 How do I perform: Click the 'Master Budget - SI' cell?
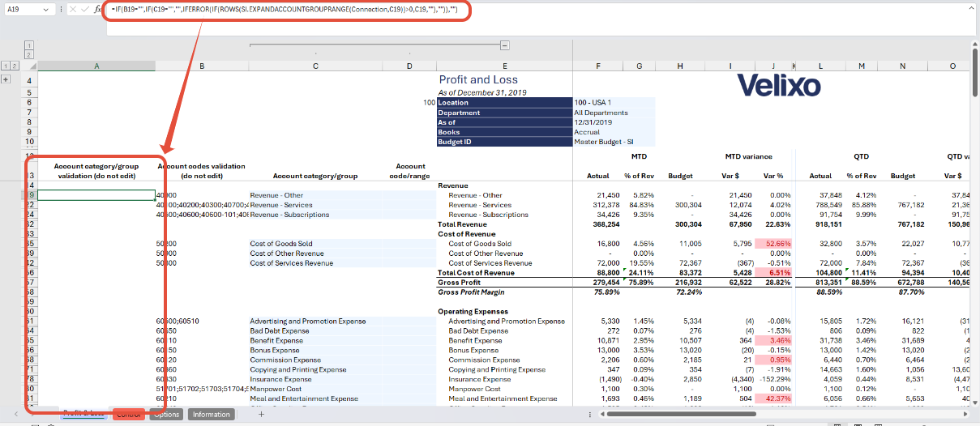point(614,142)
